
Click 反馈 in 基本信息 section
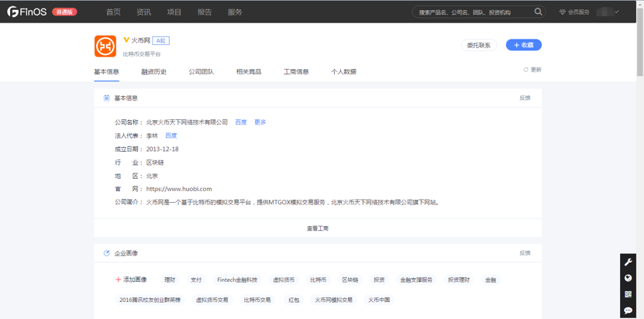(525, 98)
